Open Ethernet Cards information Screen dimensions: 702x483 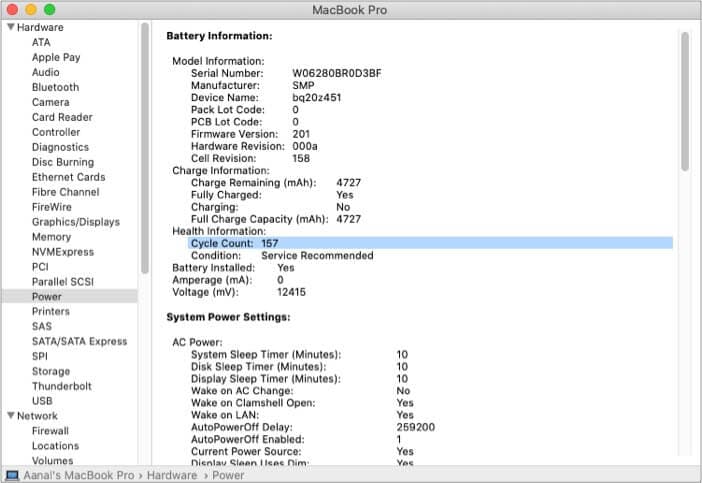click(x=68, y=177)
